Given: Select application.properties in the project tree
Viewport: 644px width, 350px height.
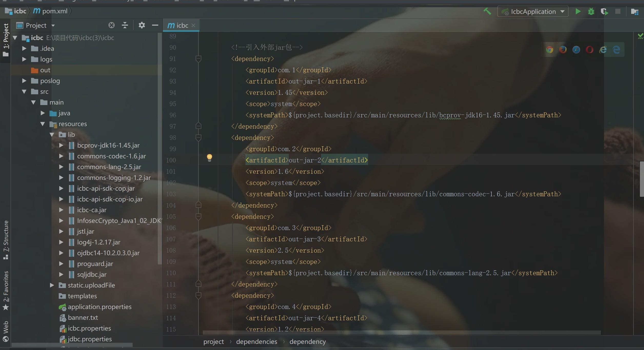Looking at the screenshot, I should pos(99,307).
